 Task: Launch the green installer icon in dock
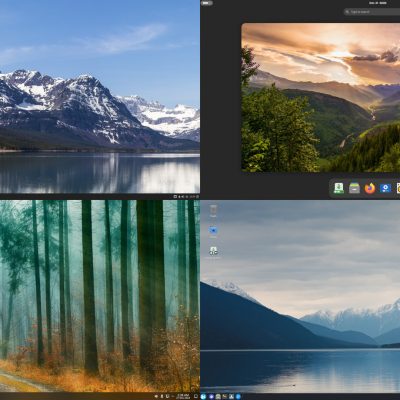click(x=339, y=188)
